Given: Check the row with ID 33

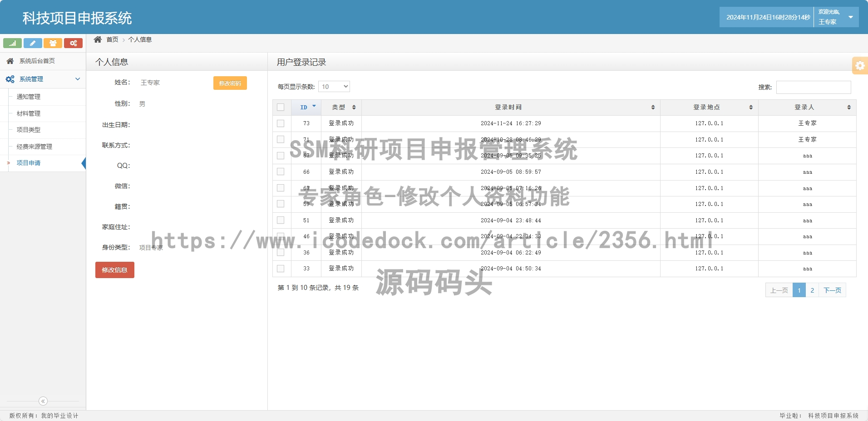Looking at the screenshot, I should coord(281,269).
